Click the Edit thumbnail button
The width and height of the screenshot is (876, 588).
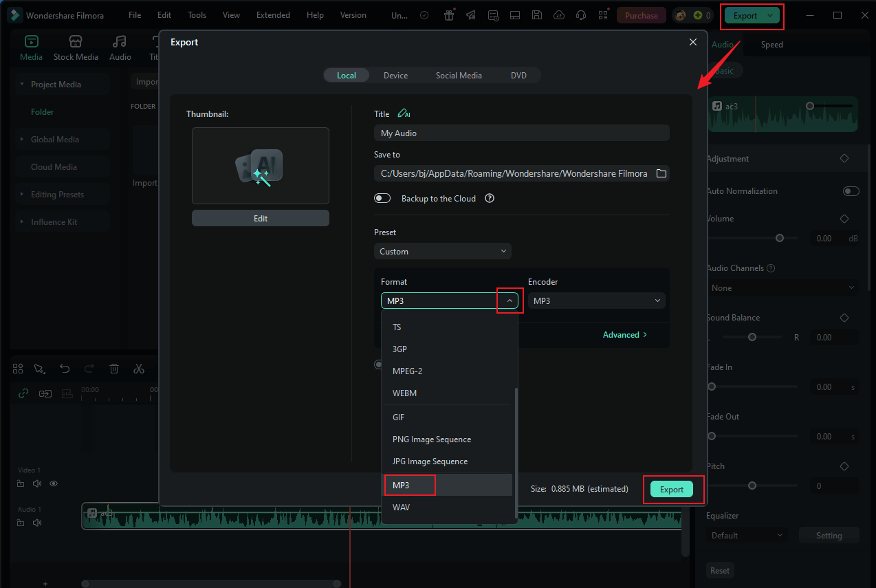pos(260,219)
